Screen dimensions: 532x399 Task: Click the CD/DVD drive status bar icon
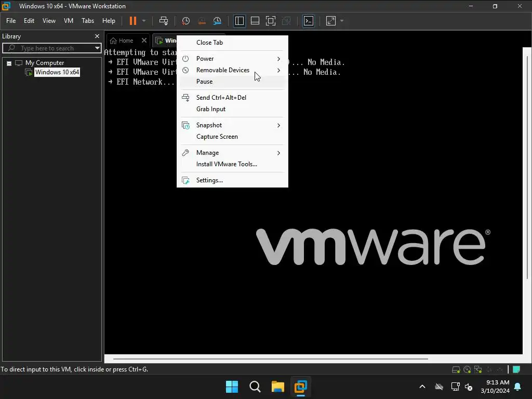click(x=467, y=369)
